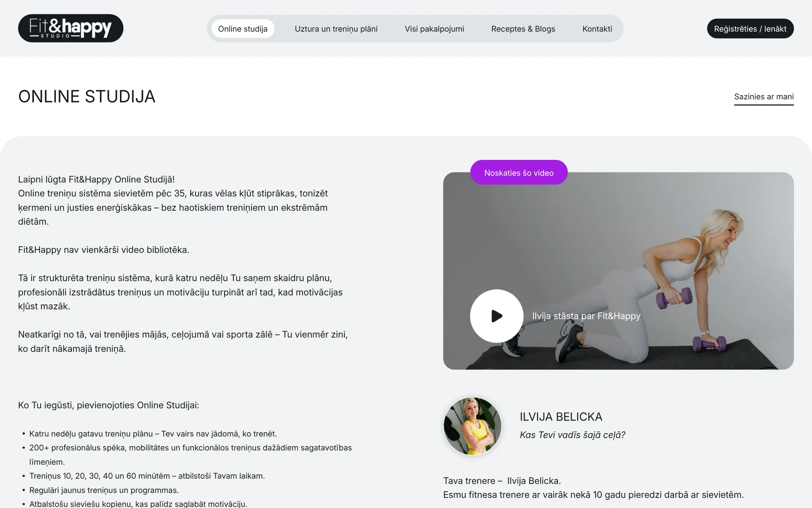
Task: Click 'Laipni lūgta Fit&Happy Online Studijā!' line
Action: point(96,179)
